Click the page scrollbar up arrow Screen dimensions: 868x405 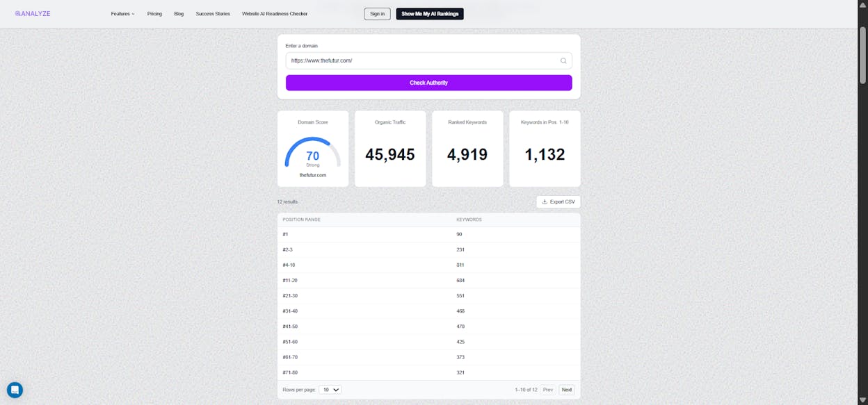point(863,4)
